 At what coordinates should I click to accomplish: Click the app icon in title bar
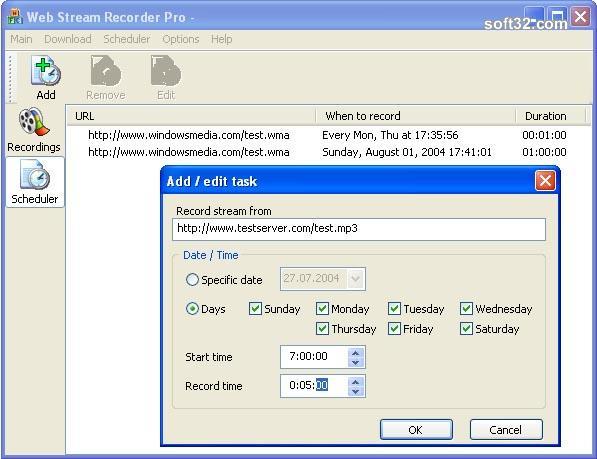click(x=15, y=17)
